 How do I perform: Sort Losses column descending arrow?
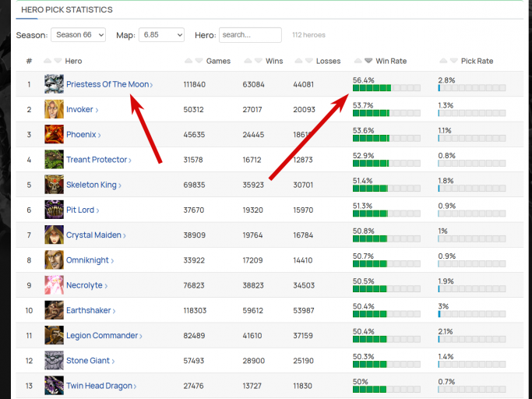pyautogui.click(x=309, y=61)
